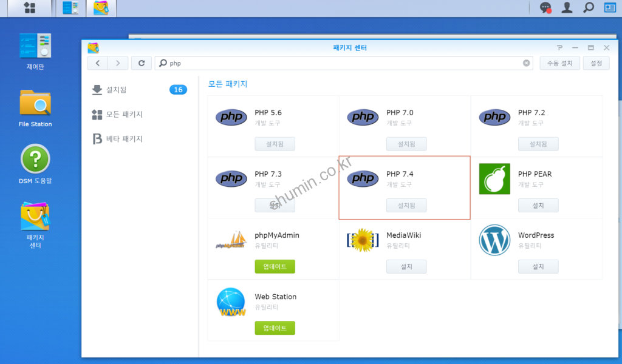
Task: Click the taskbar search magnifier icon
Action: pyautogui.click(x=588, y=8)
